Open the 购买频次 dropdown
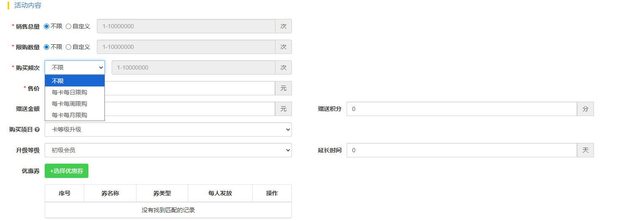Image resolution: width=644 pixels, height=221 pixels. pyautogui.click(x=75, y=67)
